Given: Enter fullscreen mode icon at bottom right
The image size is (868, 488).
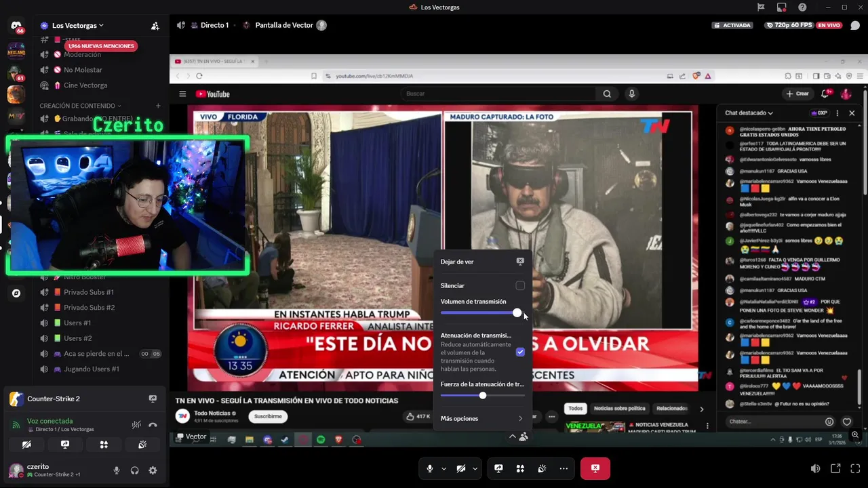Looking at the screenshot, I should tap(855, 468).
